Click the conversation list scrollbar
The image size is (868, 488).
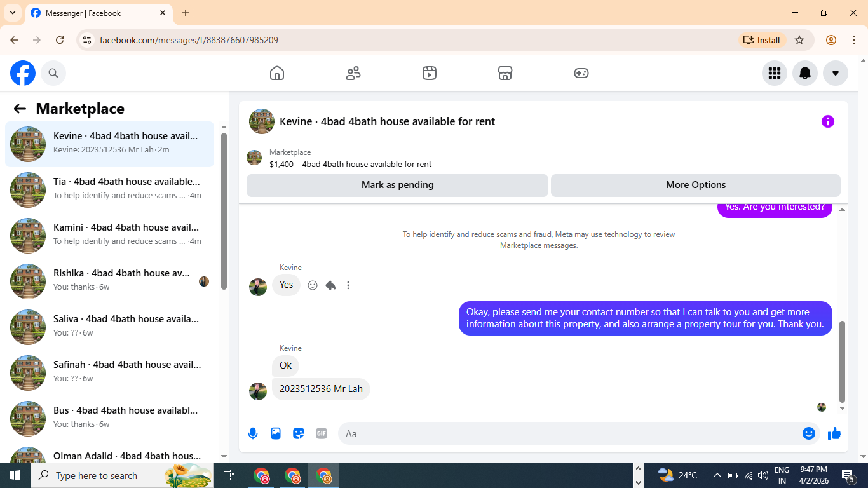click(224, 211)
